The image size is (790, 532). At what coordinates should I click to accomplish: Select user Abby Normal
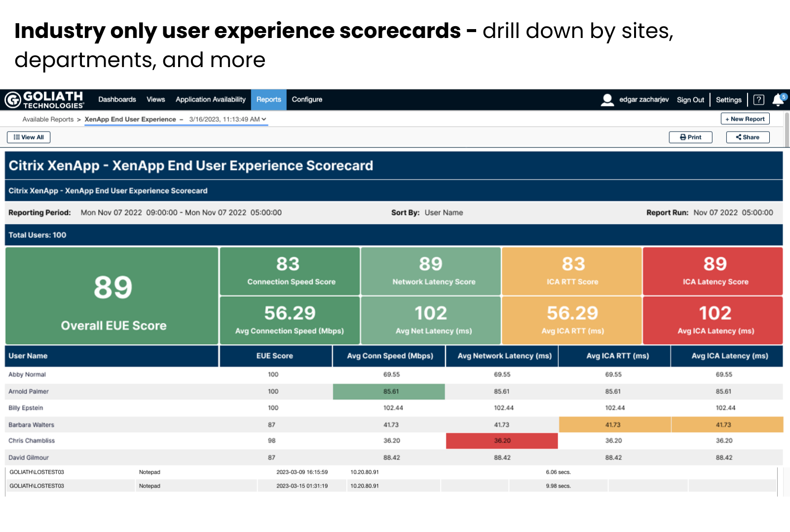27,375
